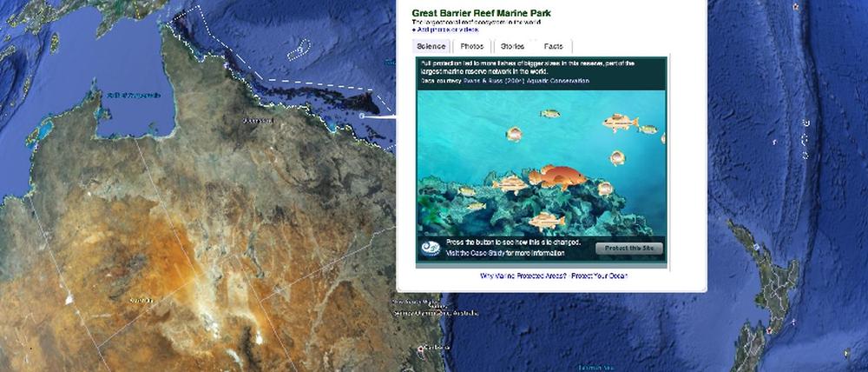Image resolution: width=868 pixels, height=372 pixels.
Task: Open the Protect Your Ocean link
Action: (x=601, y=276)
